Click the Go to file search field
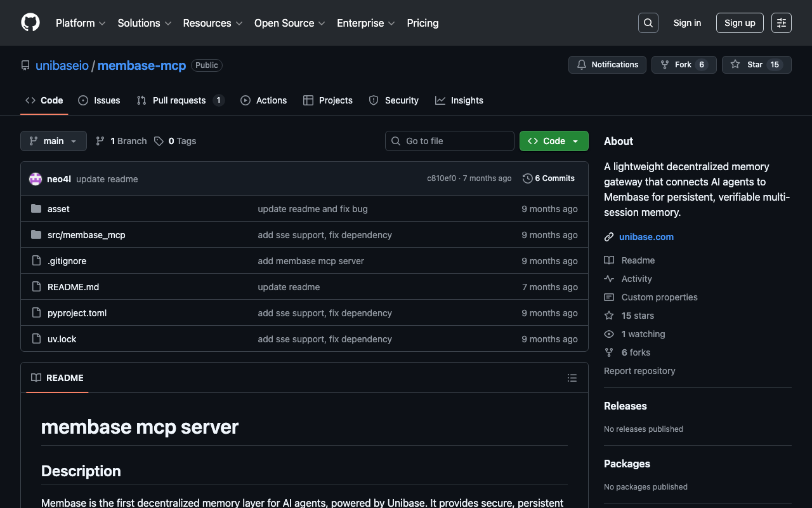The width and height of the screenshot is (812, 508). (x=450, y=141)
